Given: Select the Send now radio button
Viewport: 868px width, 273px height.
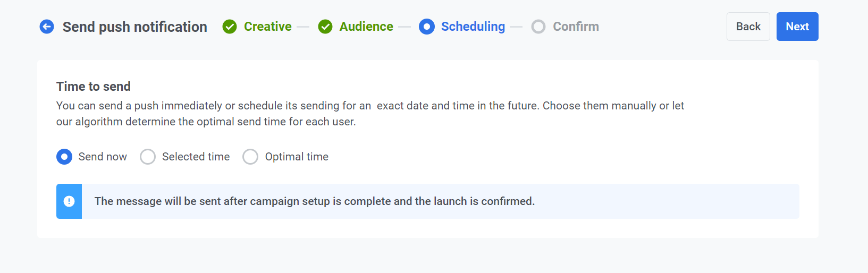Looking at the screenshot, I should 64,157.
